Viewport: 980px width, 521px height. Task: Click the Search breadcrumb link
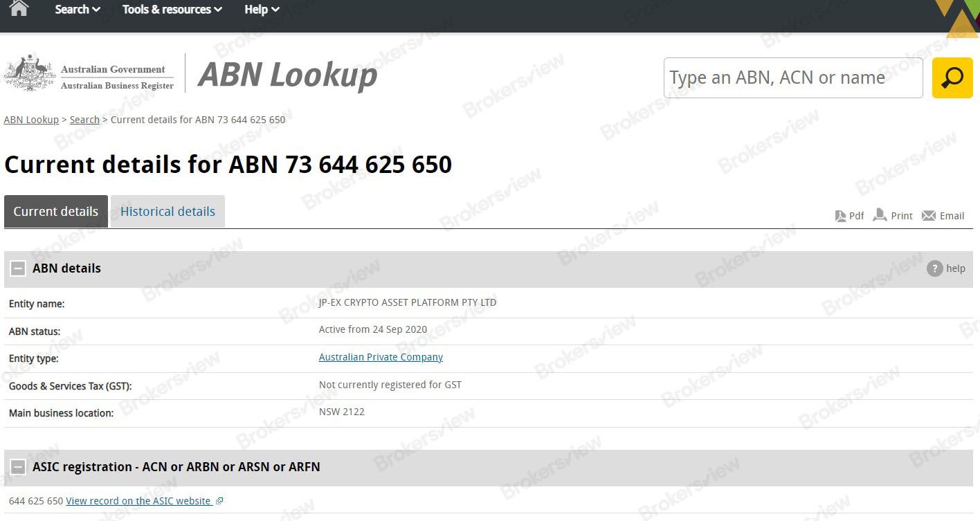point(84,119)
